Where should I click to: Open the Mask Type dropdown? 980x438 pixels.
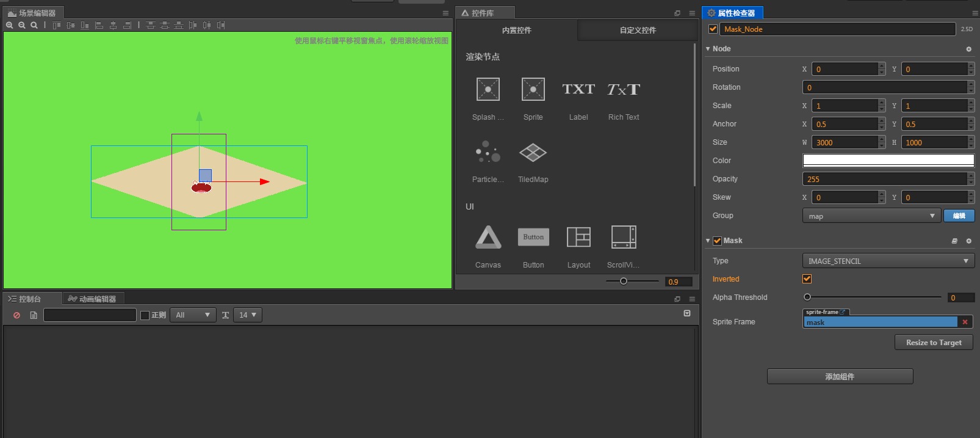click(888, 261)
